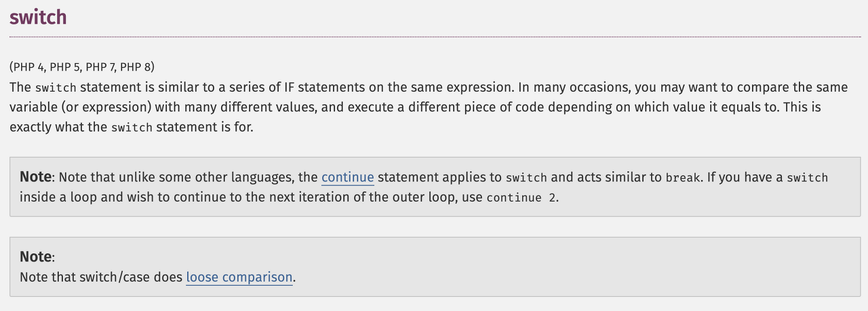868x311 pixels.
Task: Click 'switch' code in 'exactly what the switch'
Action: tap(132, 128)
